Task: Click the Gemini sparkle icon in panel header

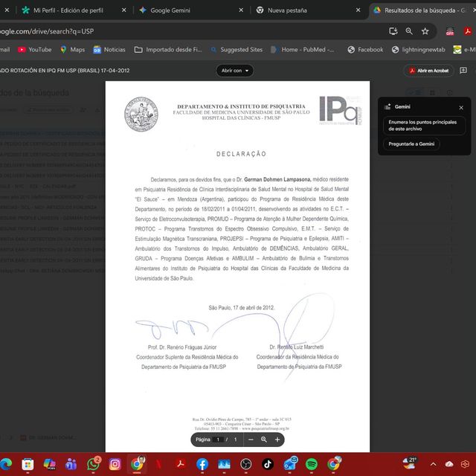Action: [x=387, y=106]
